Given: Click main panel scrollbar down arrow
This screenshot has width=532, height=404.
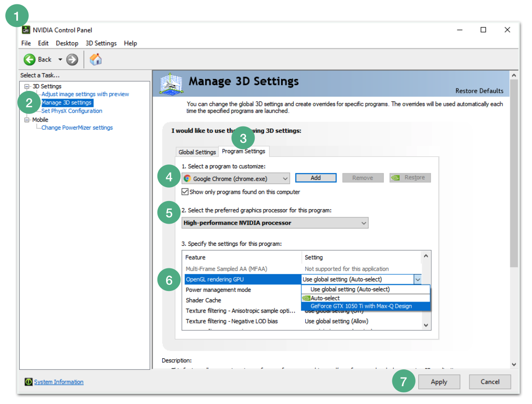Looking at the screenshot, I should click(x=514, y=365).
